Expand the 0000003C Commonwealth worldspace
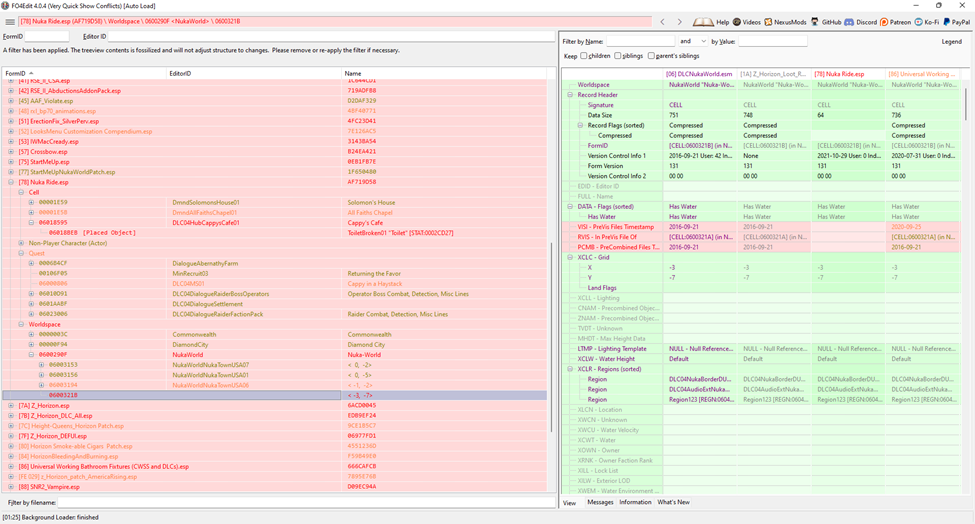Screen dimensions: 975x524 [x=31, y=334]
